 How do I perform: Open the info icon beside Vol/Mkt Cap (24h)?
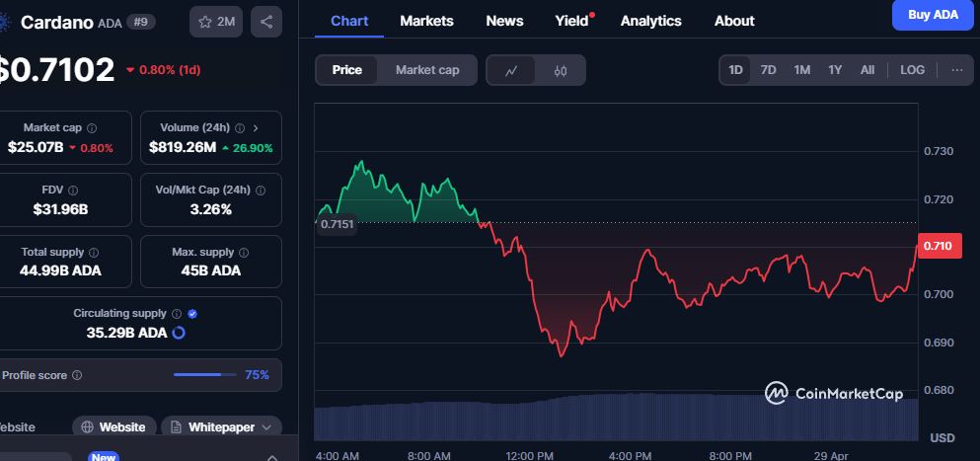point(261,191)
